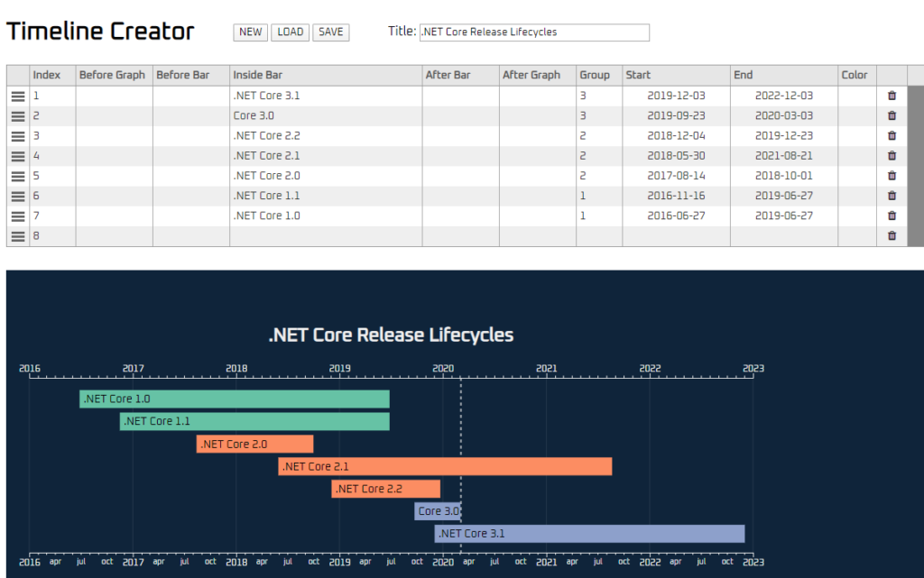Click start date 2016-06-27
924x578 pixels.
click(x=676, y=216)
